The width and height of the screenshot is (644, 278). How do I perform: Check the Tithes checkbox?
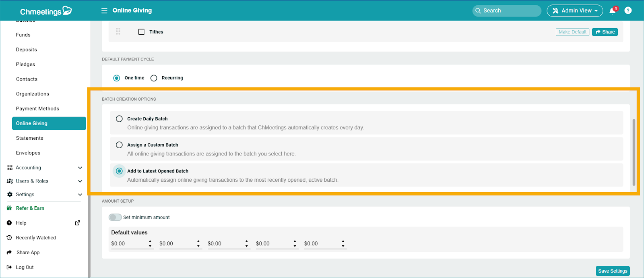click(141, 32)
